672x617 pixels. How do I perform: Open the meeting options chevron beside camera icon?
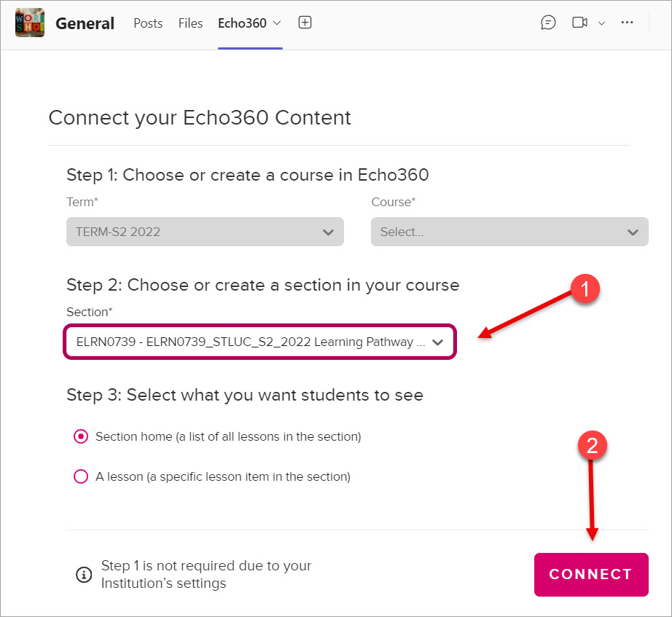(x=601, y=23)
